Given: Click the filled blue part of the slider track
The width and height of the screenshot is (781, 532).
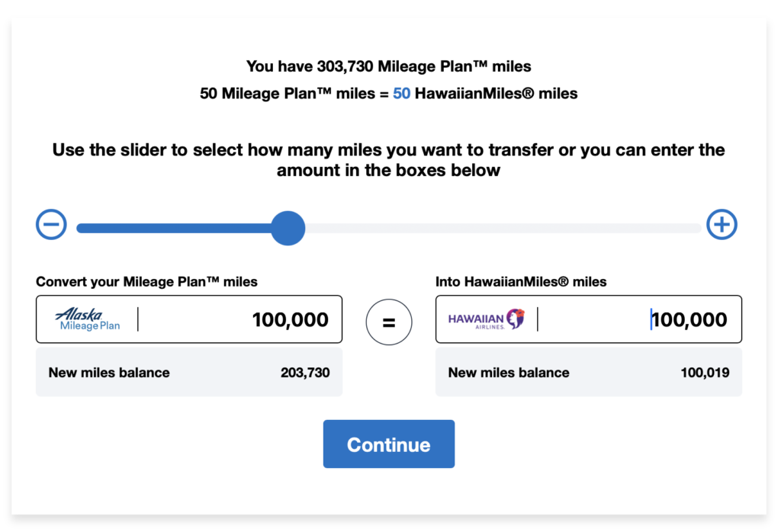Looking at the screenshot, I should [174, 228].
